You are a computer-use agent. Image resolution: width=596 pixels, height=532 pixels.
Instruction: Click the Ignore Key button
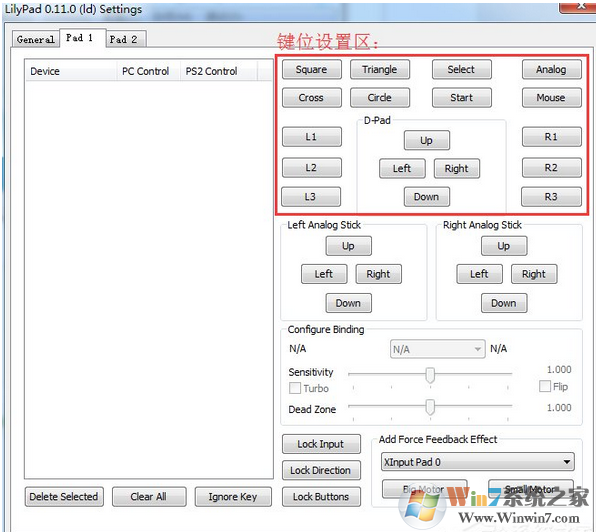(x=233, y=497)
